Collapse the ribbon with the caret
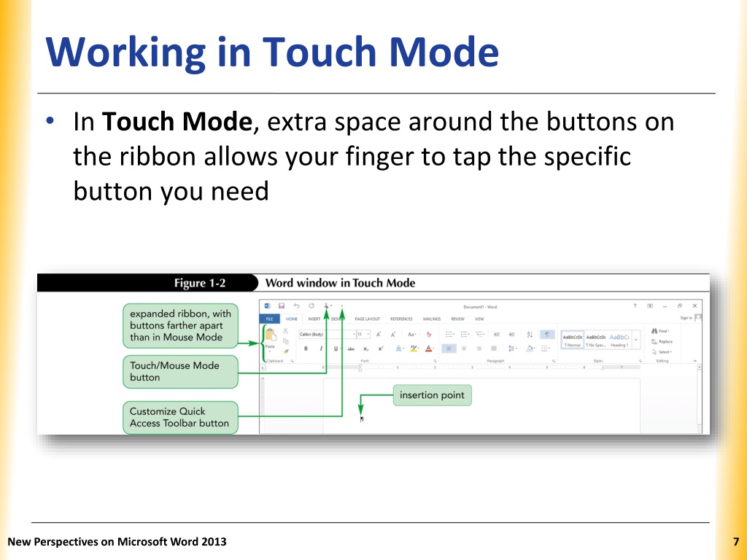The height and width of the screenshot is (560, 747). click(694, 361)
